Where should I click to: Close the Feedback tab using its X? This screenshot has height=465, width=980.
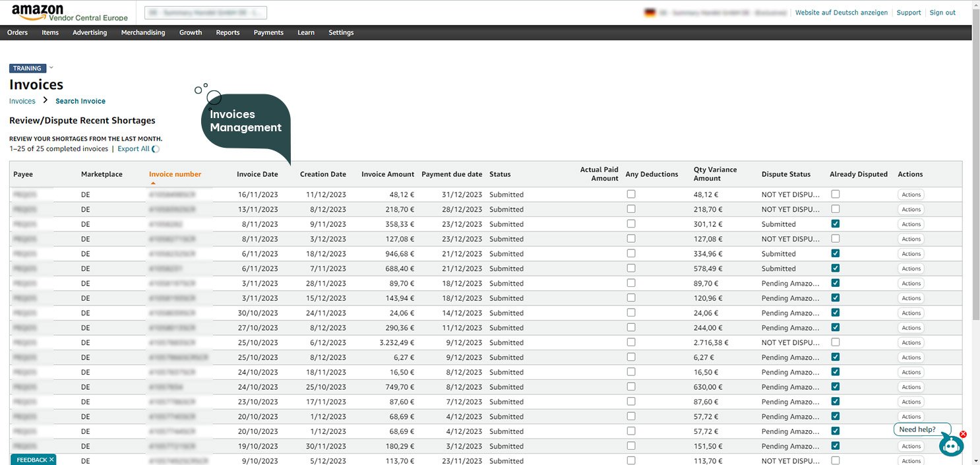[x=51, y=459]
